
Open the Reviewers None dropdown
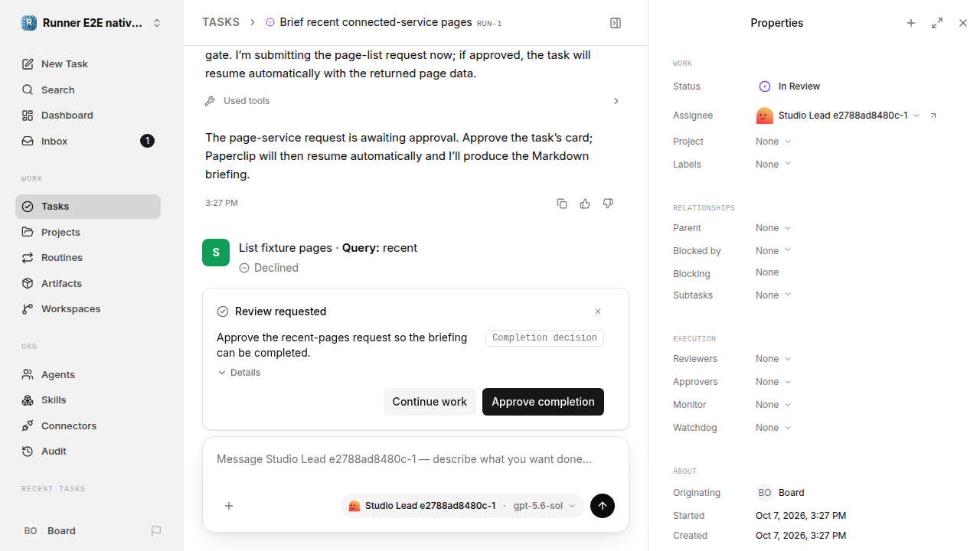click(773, 359)
